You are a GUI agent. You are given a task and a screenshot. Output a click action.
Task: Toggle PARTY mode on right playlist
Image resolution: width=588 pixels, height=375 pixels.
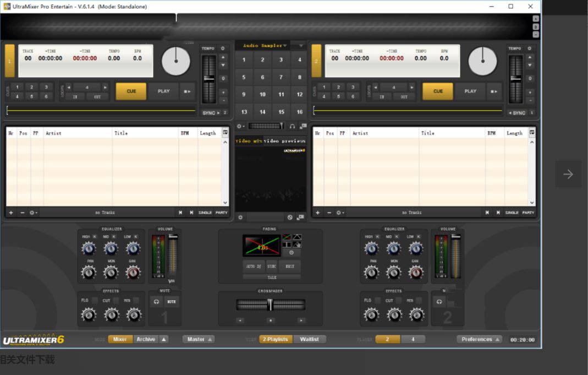pyautogui.click(x=528, y=213)
